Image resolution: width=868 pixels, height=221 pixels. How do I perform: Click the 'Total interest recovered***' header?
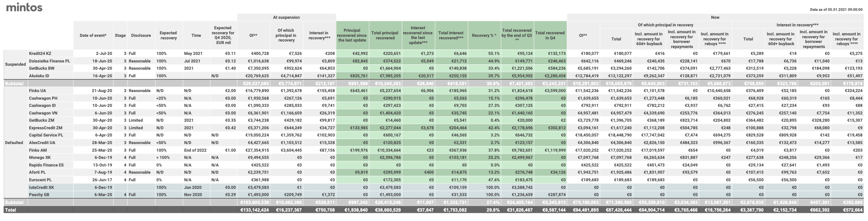point(451,35)
